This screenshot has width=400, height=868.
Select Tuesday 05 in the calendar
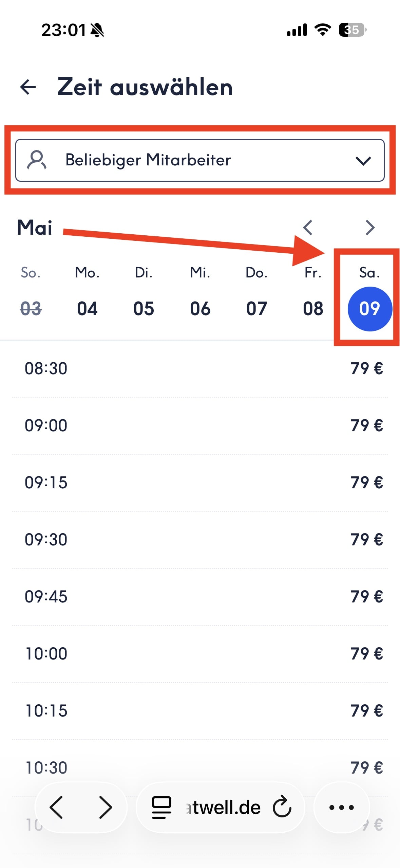click(x=144, y=308)
